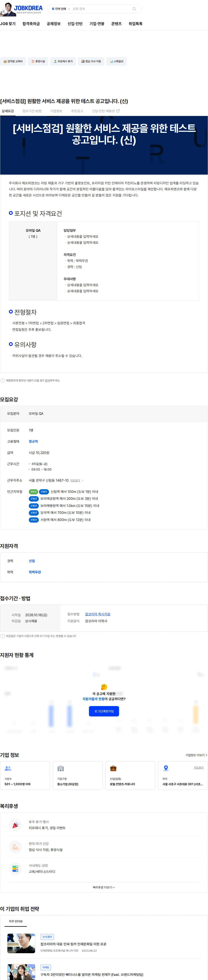Focus the JOB 검색 search field
This screenshot has height=980, width=208.
click(x=101, y=9)
